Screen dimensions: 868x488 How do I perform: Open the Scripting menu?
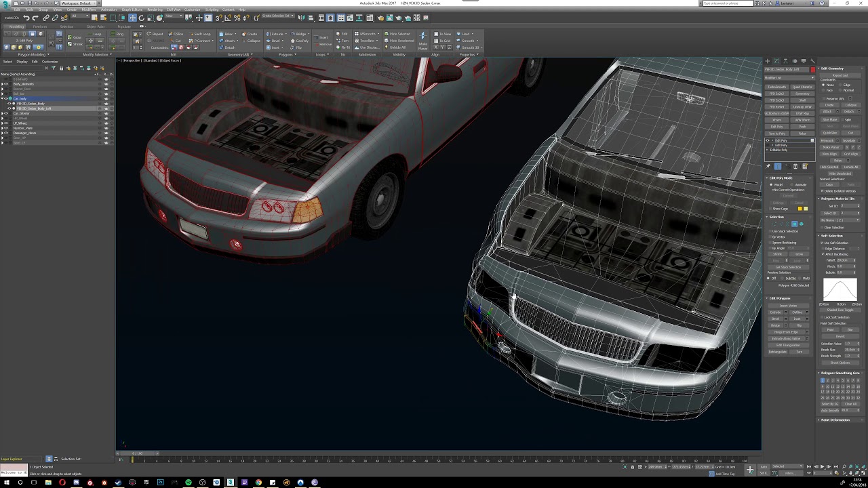click(x=212, y=9)
